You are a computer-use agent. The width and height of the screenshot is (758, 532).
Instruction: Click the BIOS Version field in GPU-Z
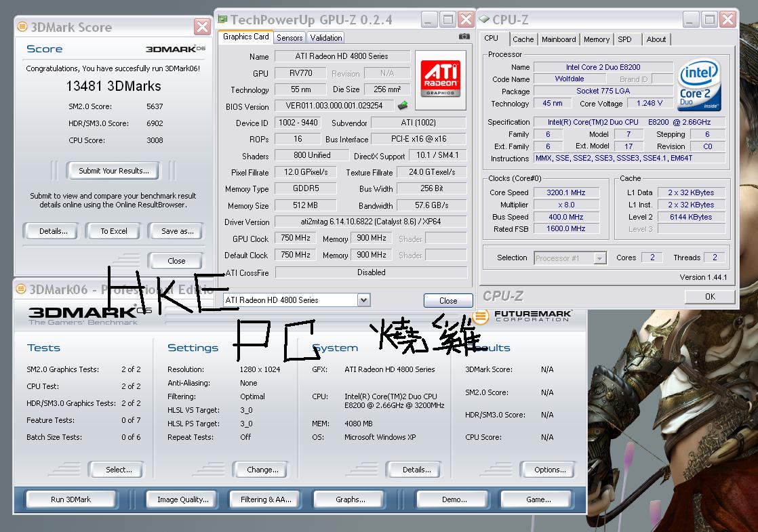tap(334, 105)
